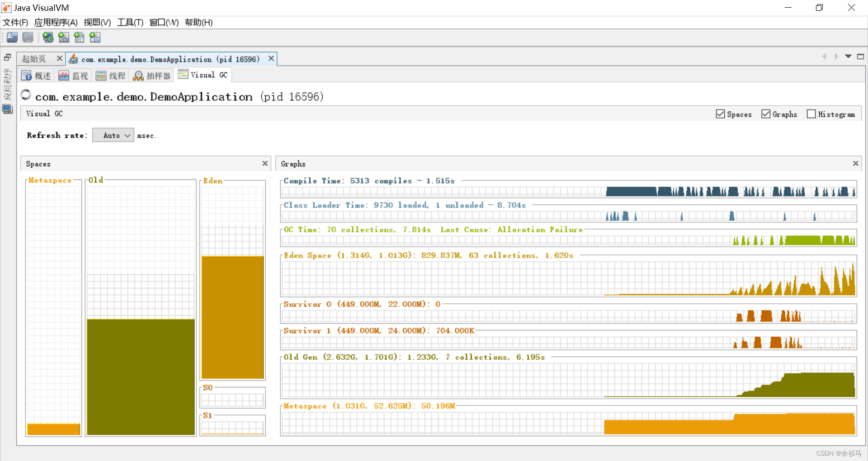Disable the Graphs checkbox
This screenshot has width=868, height=461.
766,114
